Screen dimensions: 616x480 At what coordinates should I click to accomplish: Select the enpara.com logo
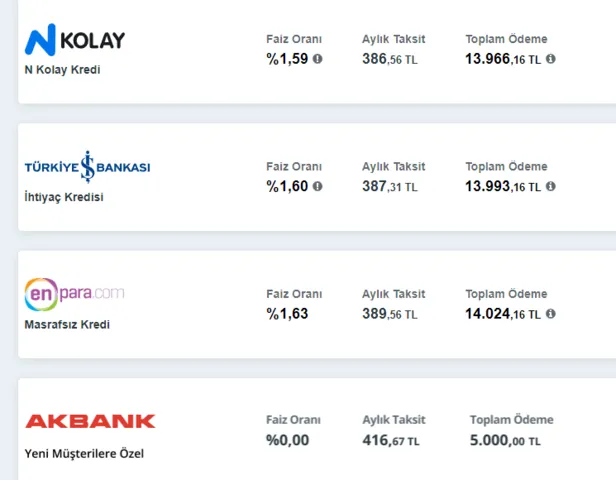pos(75,294)
